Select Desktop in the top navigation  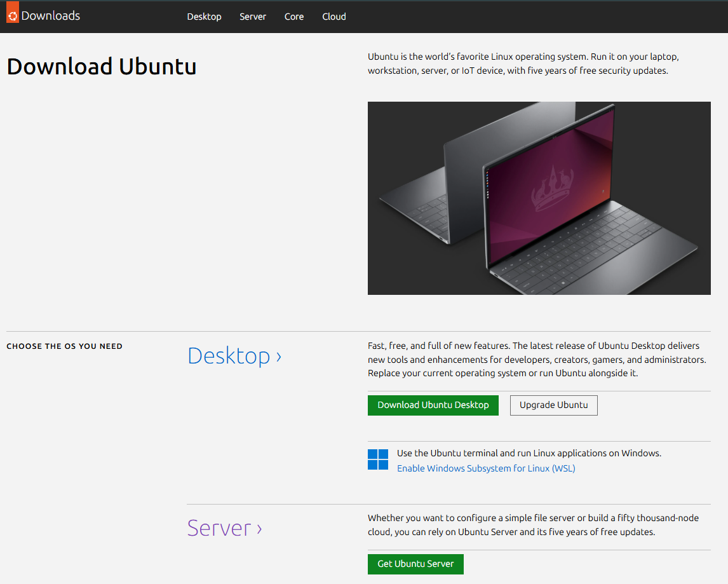pyautogui.click(x=204, y=17)
